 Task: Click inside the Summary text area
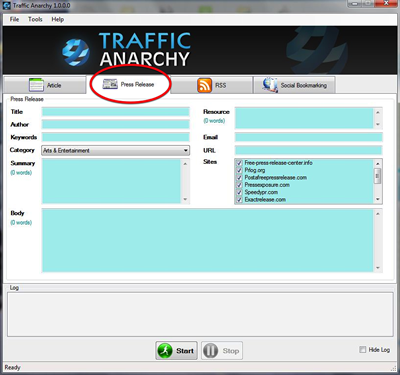[x=112, y=181]
